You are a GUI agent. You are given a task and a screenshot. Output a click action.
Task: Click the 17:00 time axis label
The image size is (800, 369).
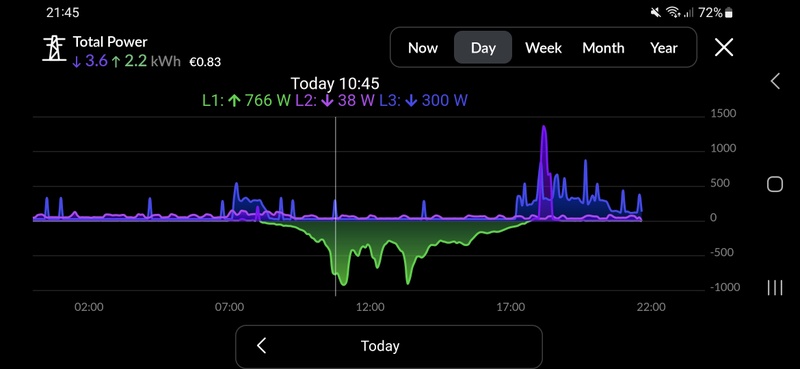coord(511,307)
